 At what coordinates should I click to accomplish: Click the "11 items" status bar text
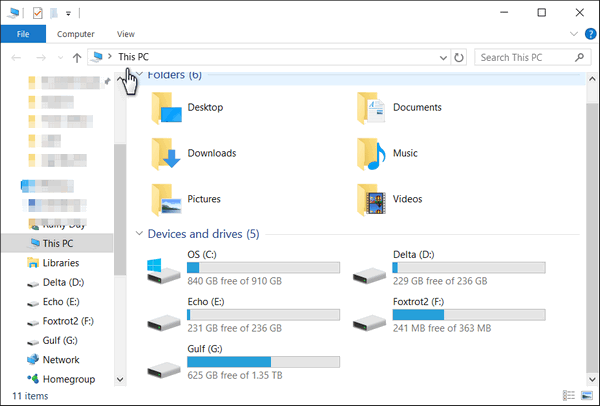pos(30,396)
